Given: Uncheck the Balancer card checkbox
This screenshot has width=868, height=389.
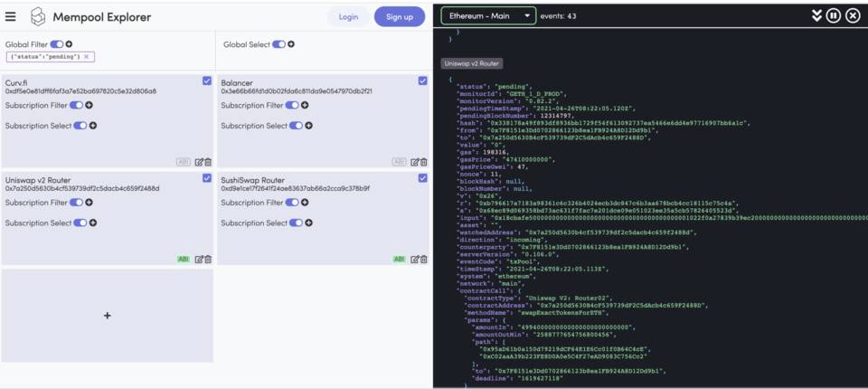Looking at the screenshot, I should [423, 81].
